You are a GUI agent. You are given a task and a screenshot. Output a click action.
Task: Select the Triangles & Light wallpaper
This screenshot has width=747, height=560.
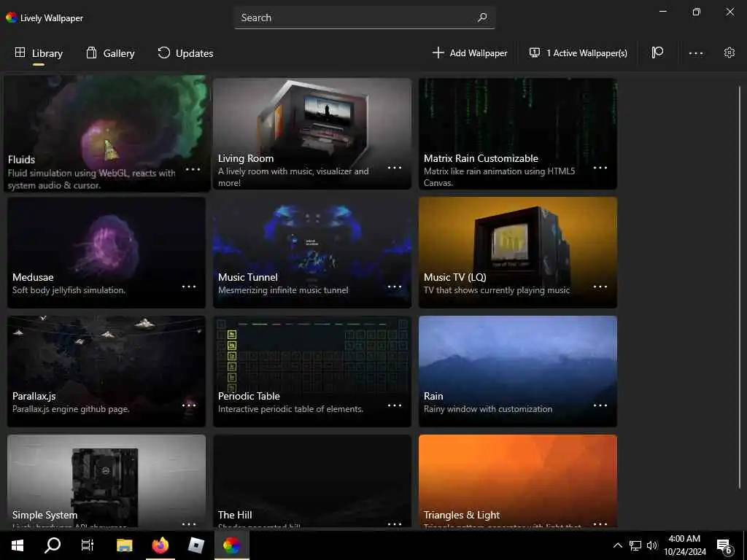click(518, 481)
